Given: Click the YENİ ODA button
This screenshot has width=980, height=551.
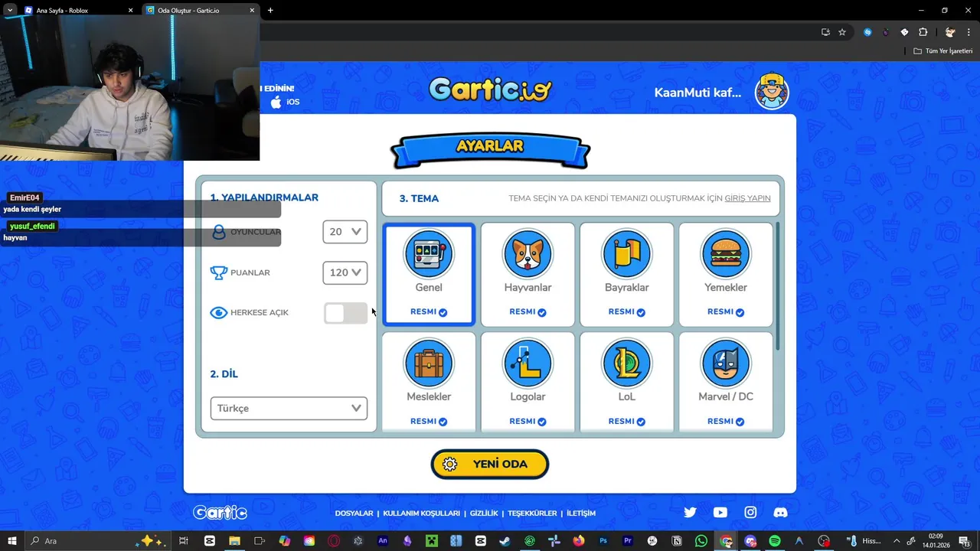Looking at the screenshot, I should [490, 464].
